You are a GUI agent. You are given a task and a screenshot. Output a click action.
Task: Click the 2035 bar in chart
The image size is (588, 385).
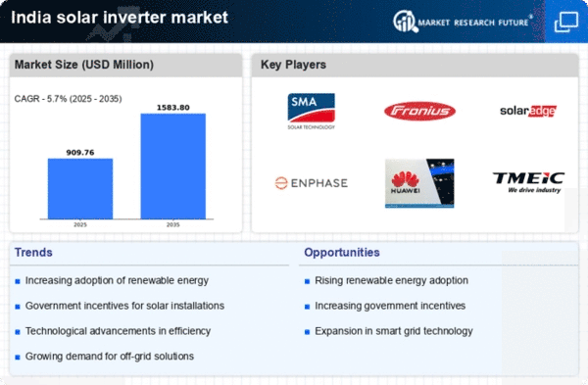[x=173, y=167]
